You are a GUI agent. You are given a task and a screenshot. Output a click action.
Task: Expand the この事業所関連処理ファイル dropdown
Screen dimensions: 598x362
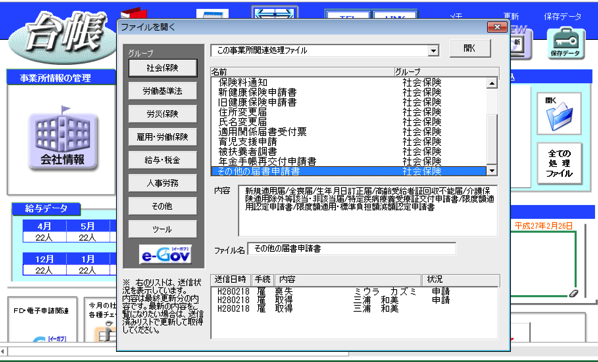[433, 50]
